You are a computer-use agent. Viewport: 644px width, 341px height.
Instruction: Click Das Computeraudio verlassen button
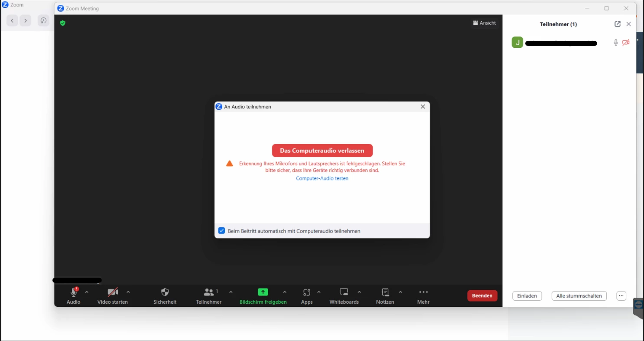[x=322, y=151]
